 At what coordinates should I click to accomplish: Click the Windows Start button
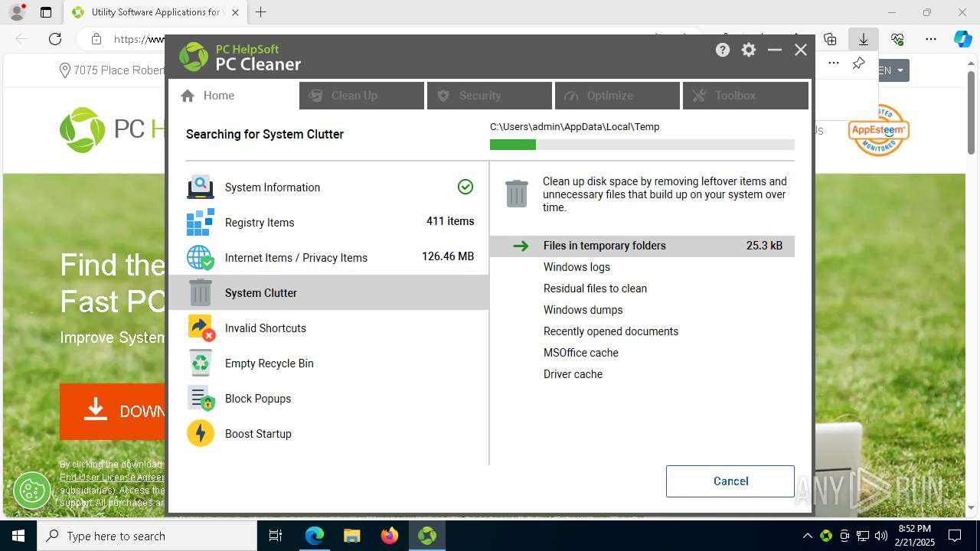(x=18, y=536)
